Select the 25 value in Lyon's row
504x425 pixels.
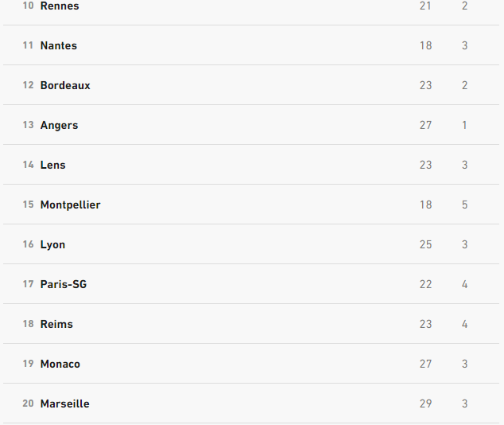[425, 245]
